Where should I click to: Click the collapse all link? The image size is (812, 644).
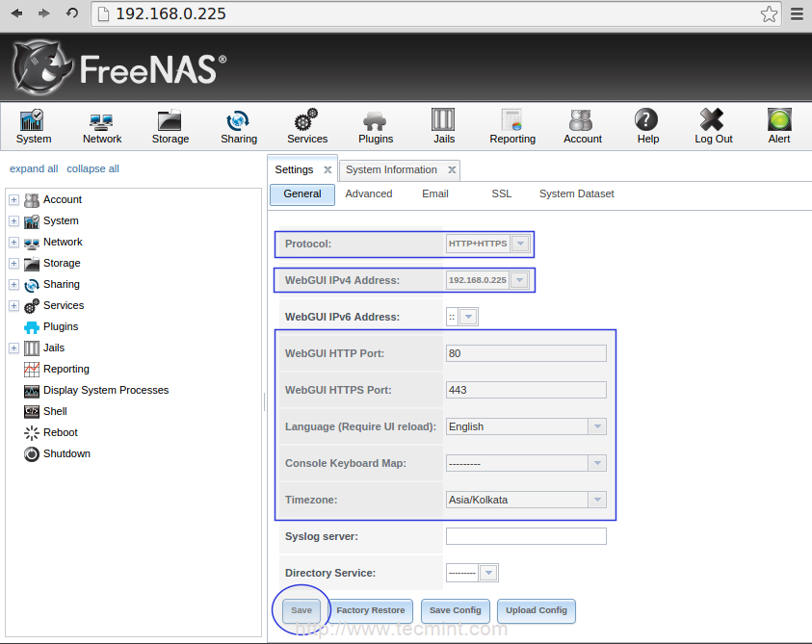coord(92,168)
